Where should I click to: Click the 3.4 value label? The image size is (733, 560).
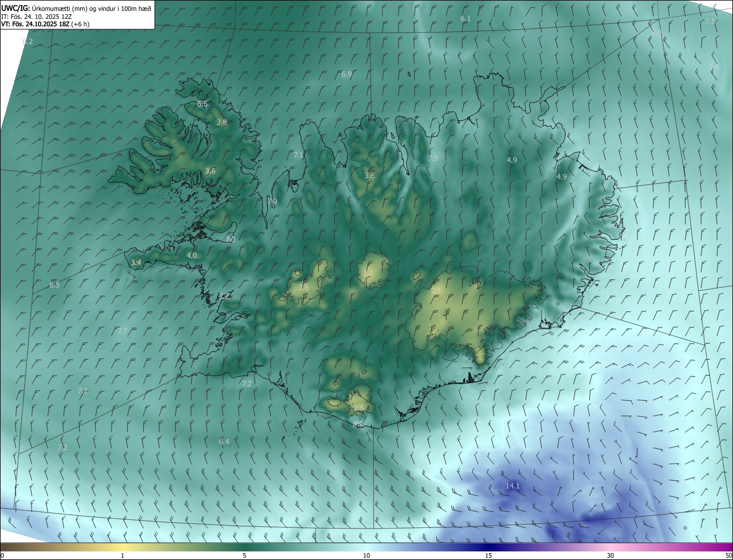pos(136,263)
